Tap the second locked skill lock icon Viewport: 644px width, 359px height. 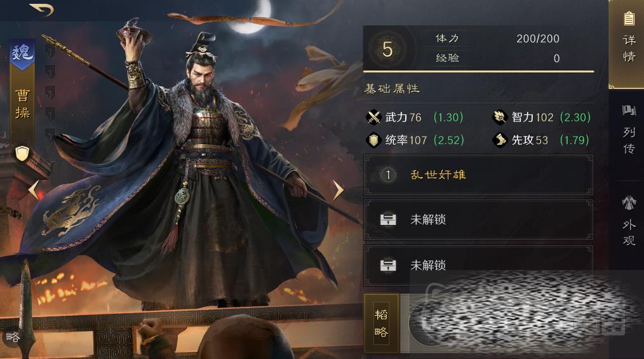click(x=387, y=265)
